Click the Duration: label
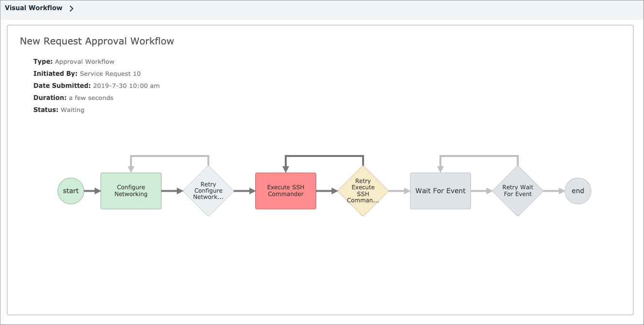This screenshot has width=644, height=325. coord(50,98)
